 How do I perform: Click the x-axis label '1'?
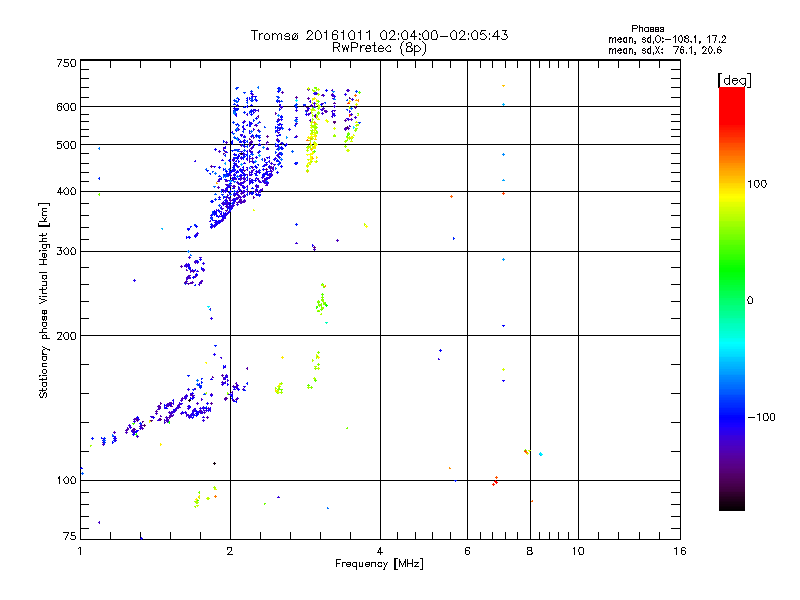(x=80, y=551)
